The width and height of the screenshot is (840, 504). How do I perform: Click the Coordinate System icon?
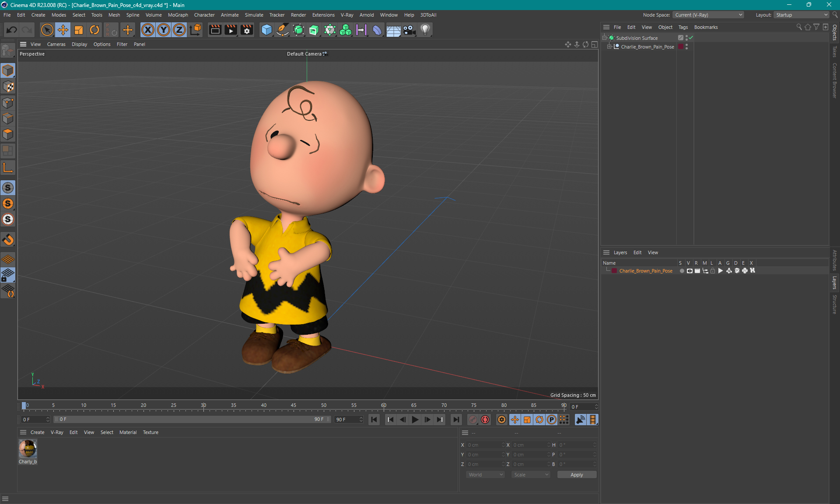coord(196,30)
